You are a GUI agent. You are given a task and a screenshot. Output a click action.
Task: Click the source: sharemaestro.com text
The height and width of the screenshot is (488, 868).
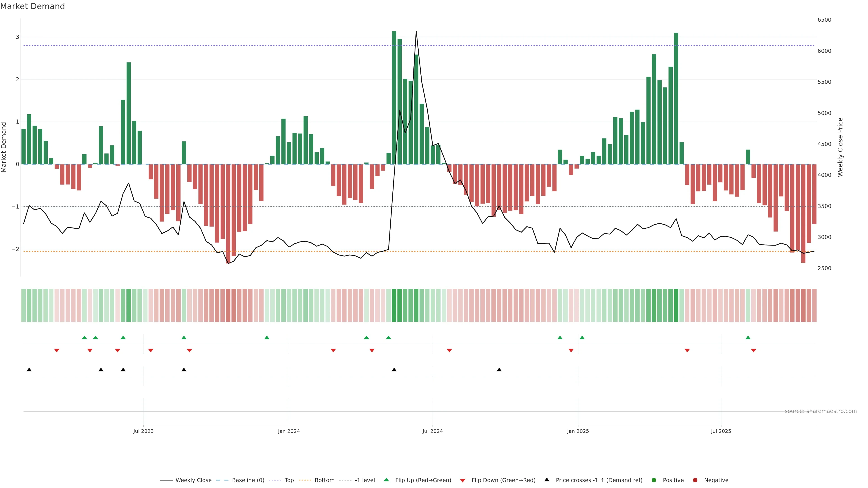[x=821, y=411]
